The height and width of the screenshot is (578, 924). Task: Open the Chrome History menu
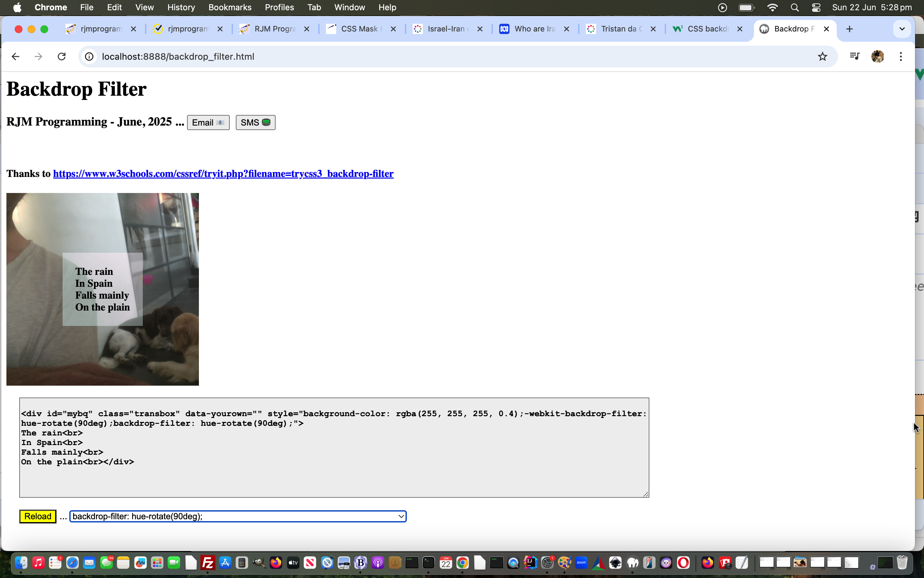tap(181, 8)
